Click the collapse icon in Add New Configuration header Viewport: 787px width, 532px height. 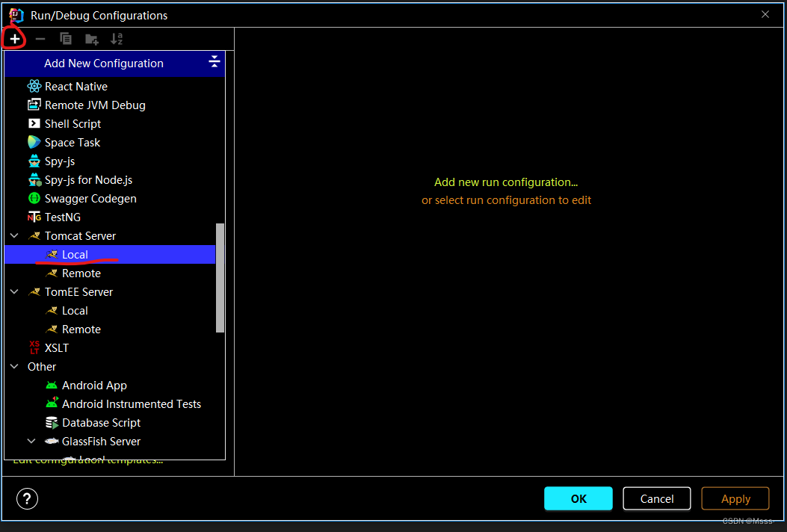point(215,62)
